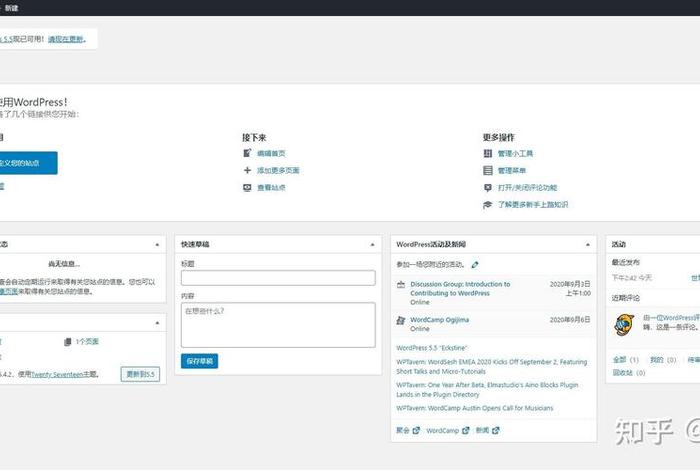Click the manage widgets grid icon

pyautogui.click(x=488, y=153)
